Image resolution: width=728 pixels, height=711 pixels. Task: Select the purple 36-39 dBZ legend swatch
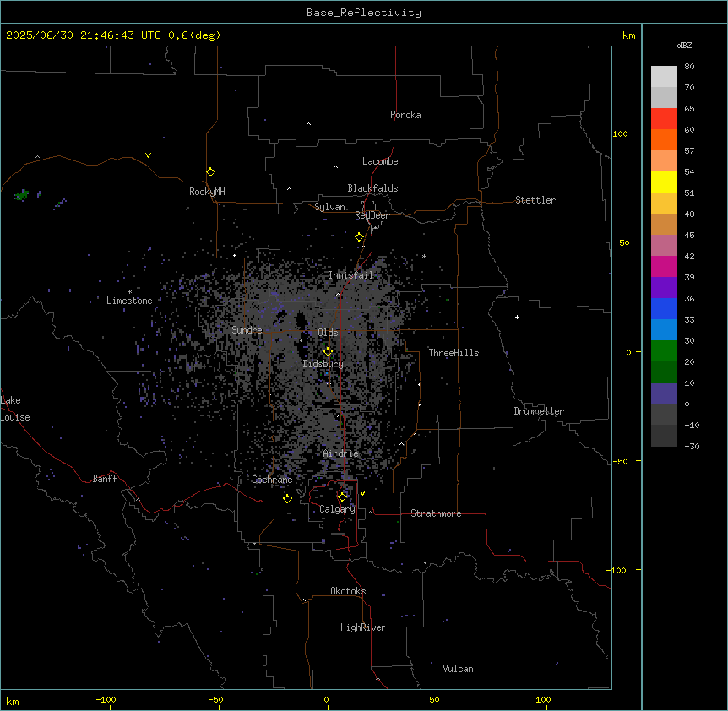point(664,288)
